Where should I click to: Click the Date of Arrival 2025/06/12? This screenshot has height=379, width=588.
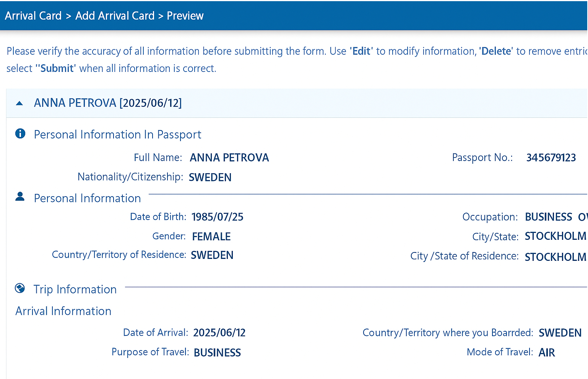click(x=219, y=332)
